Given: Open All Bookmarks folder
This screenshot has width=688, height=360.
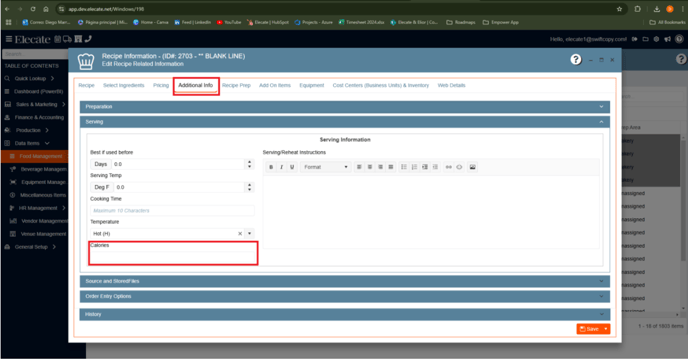Looking at the screenshot, I should pos(667,22).
